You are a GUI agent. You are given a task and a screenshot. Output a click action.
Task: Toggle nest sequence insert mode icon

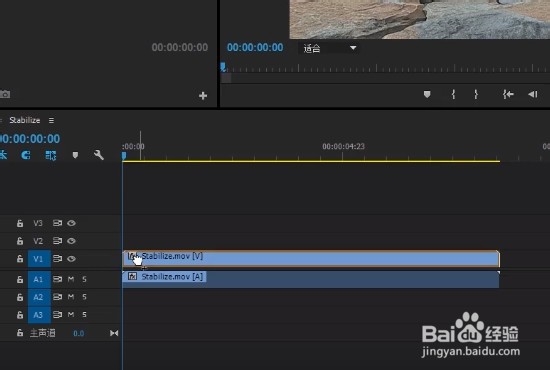pos(4,155)
